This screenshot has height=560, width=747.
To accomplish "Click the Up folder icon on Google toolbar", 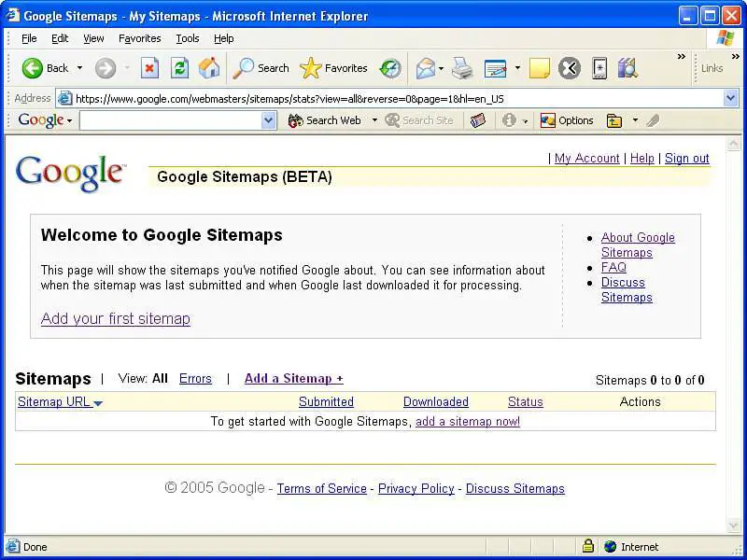I will pyautogui.click(x=614, y=120).
